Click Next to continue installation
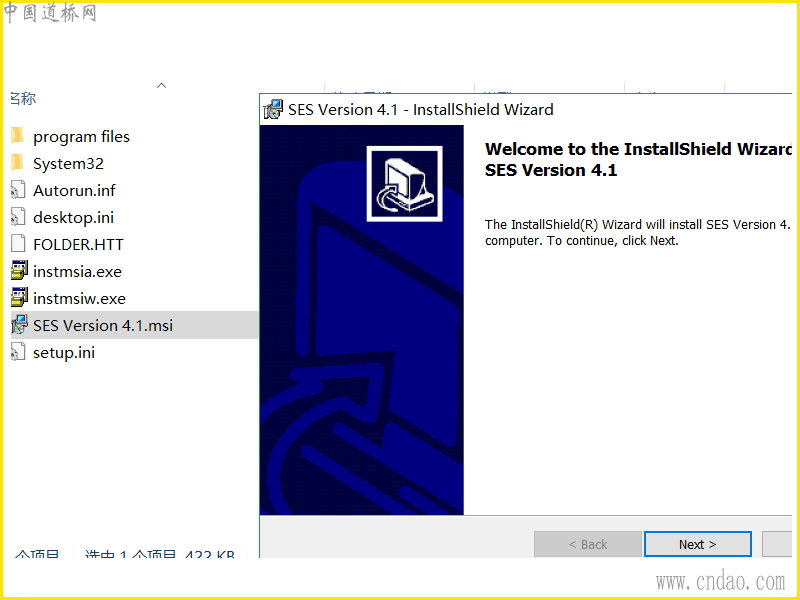 (x=697, y=544)
